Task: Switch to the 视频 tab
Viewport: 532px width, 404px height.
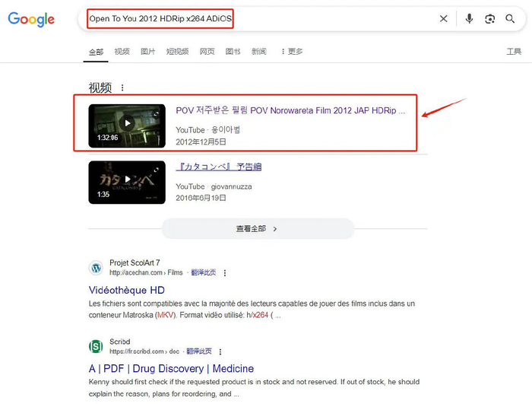Action: pyautogui.click(x=122, y=51)
